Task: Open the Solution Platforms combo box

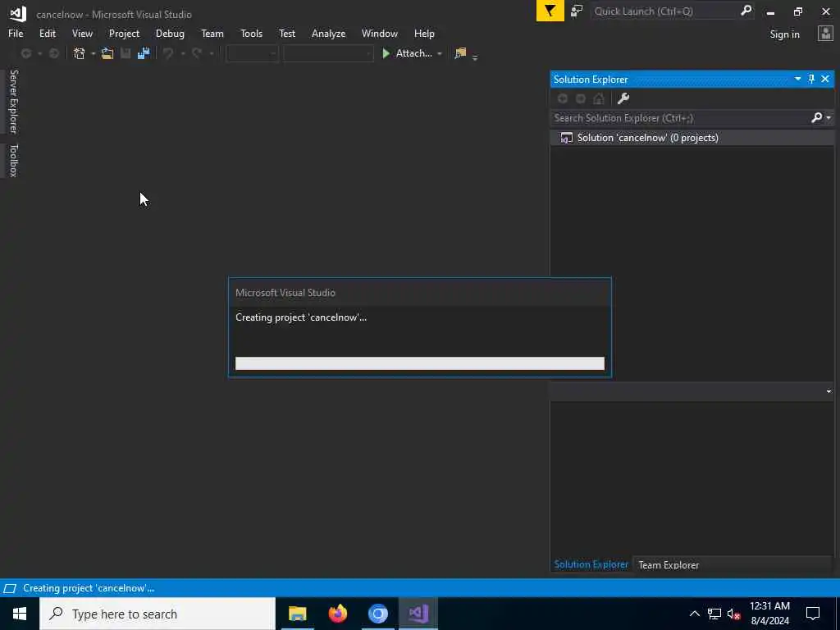Action: [328, 53]
